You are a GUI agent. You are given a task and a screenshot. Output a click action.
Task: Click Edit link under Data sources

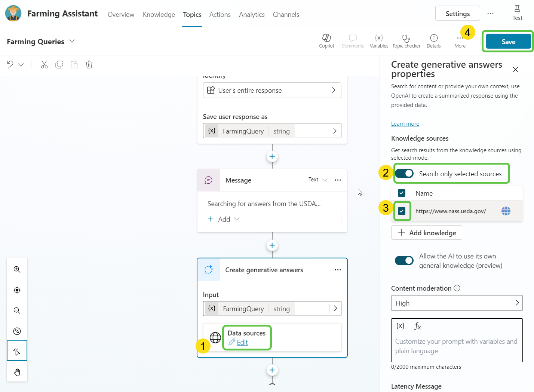[242, 342]
